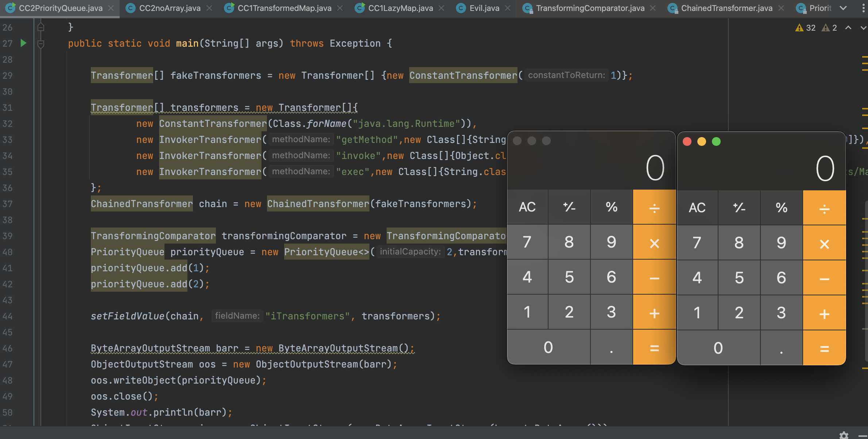Click digit 4 in the left Calculator
Screen dimensions: 868x439
(527, 277)
